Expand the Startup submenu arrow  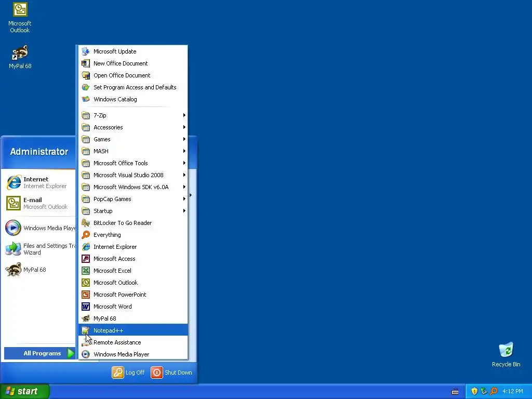(x=184, y=211)
